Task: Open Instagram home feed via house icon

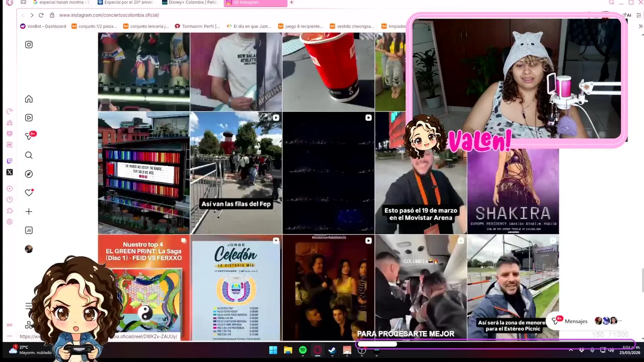Action: 29,99
